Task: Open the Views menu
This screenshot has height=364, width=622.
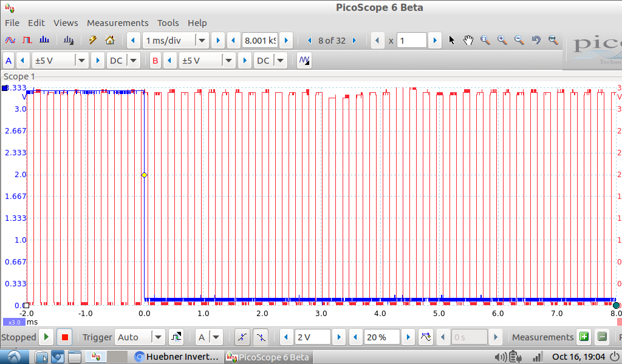Action: click(x=66, y=23)
